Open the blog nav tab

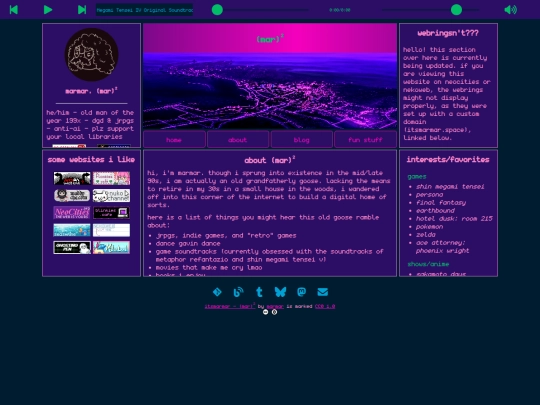(302, 140)
